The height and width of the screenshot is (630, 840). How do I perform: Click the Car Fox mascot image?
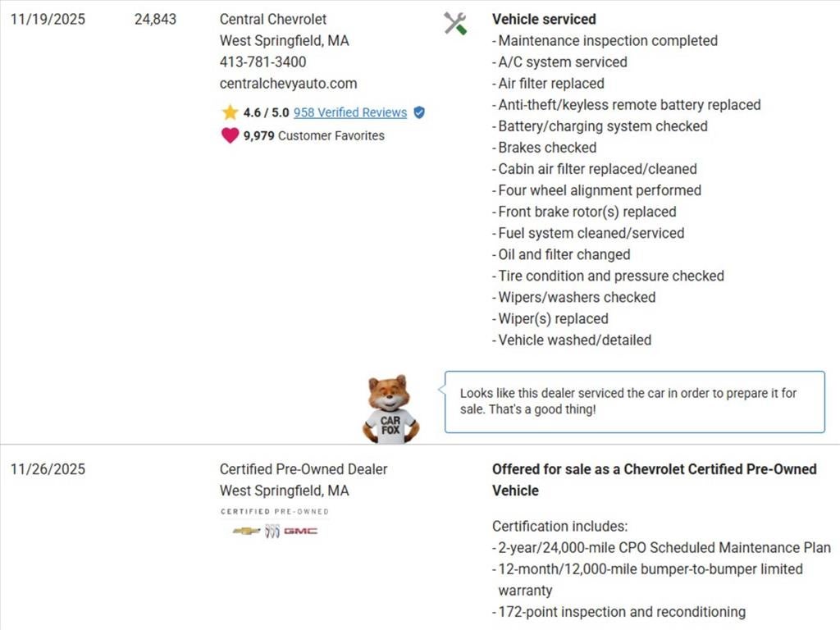click(x=390, y=409)
